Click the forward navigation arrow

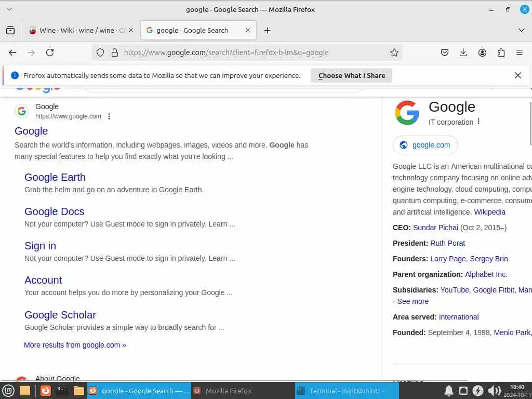click(31, 52)
